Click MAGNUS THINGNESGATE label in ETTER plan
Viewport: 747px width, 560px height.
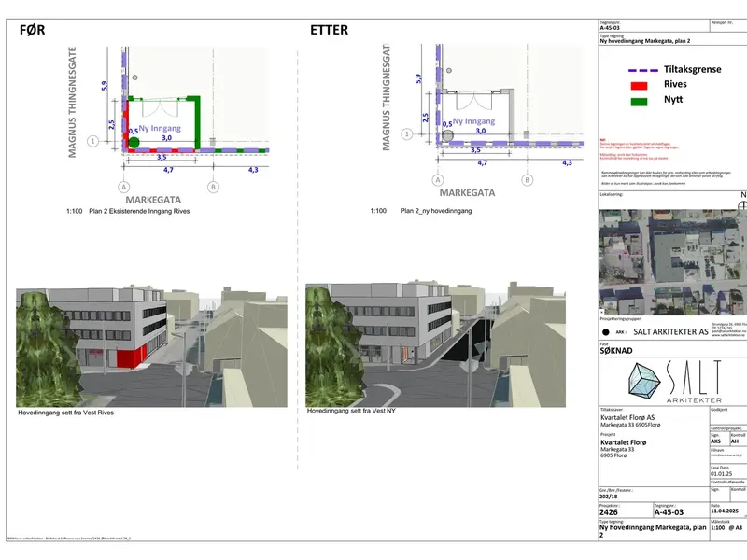pos(386,98)
